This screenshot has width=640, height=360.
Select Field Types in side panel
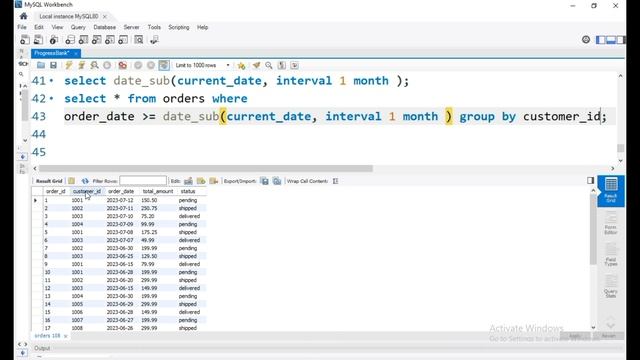611,255
